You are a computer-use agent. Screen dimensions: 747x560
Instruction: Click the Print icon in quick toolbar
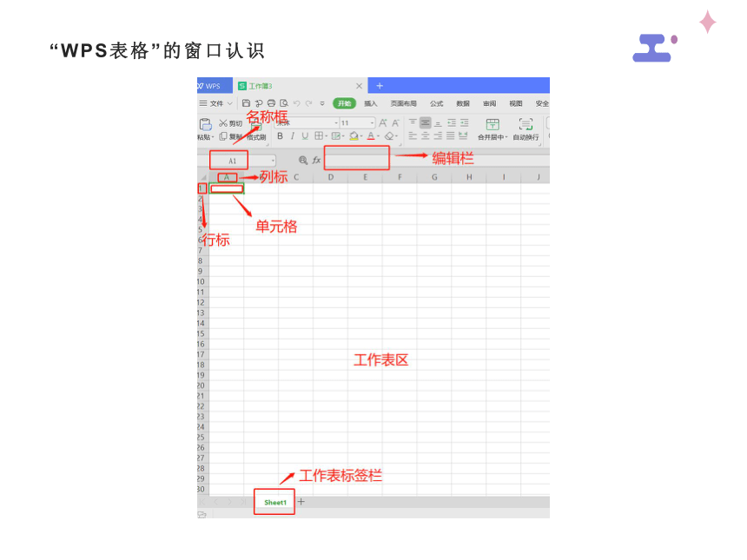[271, 102]
